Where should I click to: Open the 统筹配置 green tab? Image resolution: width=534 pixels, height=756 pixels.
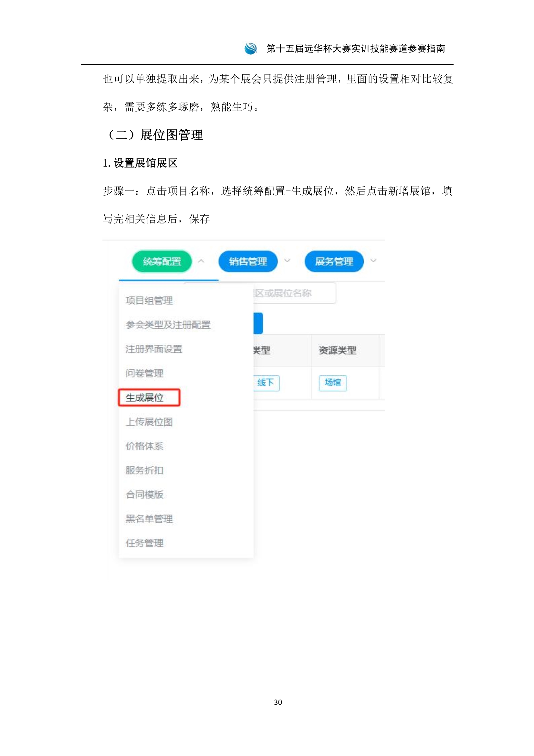point(162,262)
